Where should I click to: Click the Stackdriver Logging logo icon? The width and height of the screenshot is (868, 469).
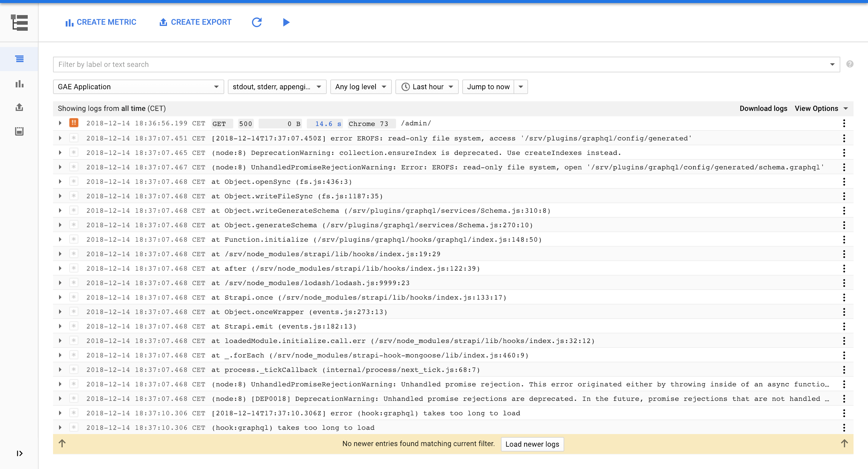pos(19,23)
